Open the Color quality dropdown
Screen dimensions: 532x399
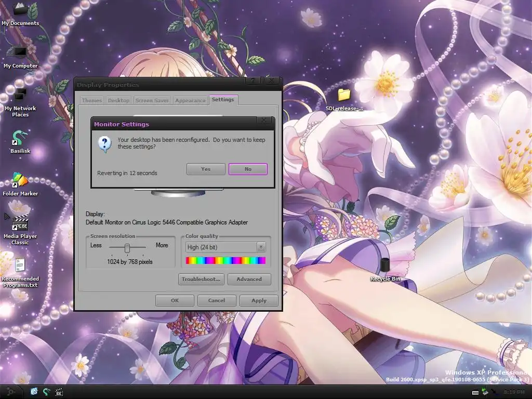(225, 247)
